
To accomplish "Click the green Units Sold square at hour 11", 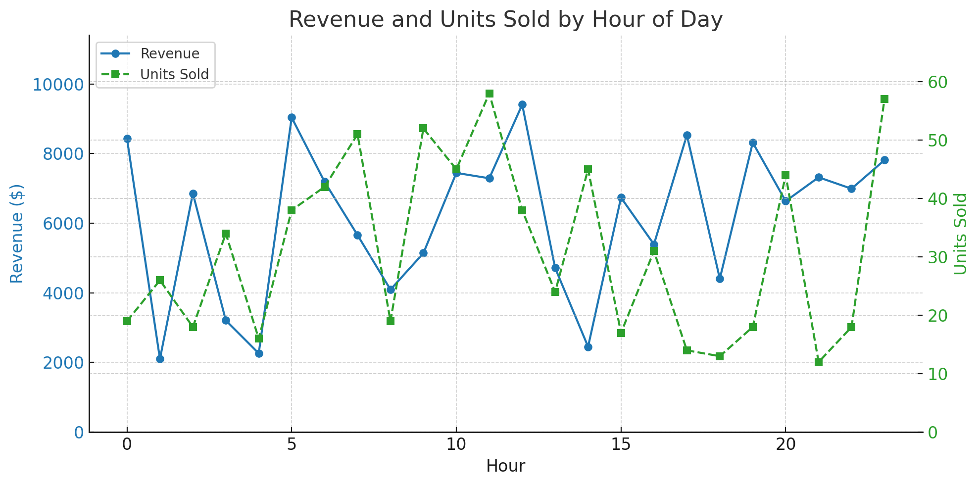I will coord(490,93).
